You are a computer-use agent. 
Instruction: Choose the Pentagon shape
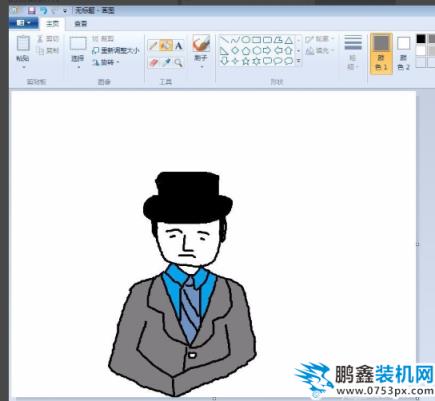coord(246,51)
